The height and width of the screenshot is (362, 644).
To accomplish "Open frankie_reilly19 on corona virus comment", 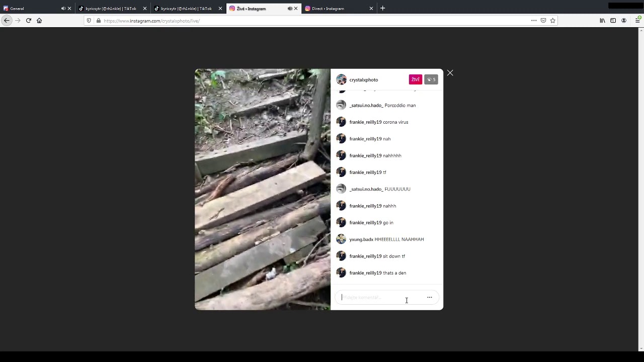I will coord(365,122).
